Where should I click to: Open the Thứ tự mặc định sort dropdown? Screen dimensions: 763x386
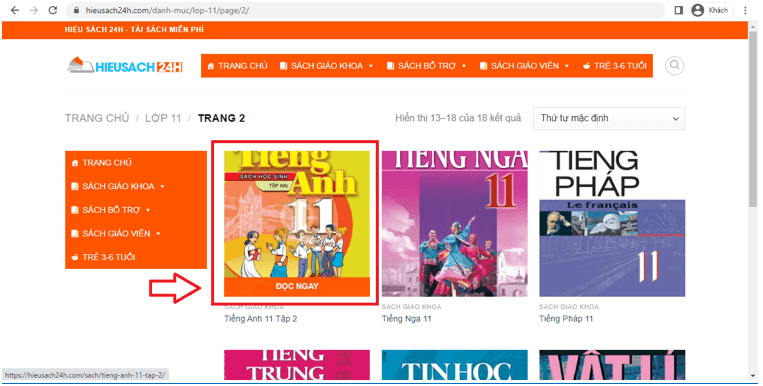(x=609, y=118)
